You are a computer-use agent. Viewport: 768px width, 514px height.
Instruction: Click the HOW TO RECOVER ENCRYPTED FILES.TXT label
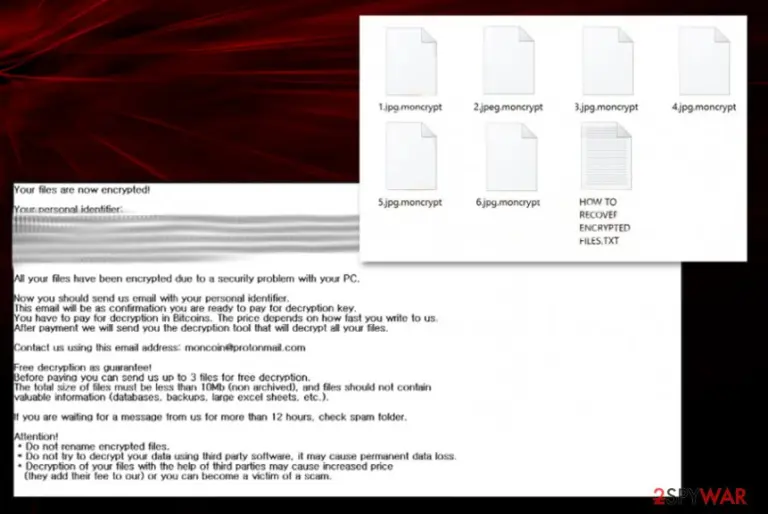point(604,221)
